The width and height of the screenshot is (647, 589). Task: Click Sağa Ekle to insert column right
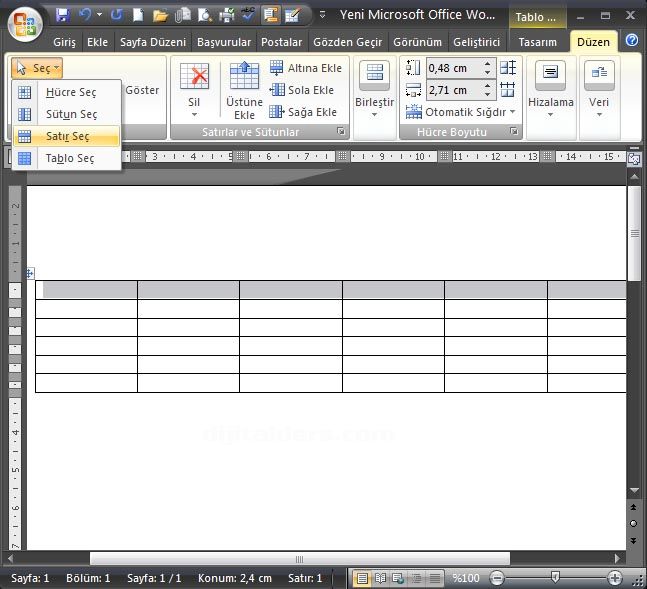(x=303, y=112)
